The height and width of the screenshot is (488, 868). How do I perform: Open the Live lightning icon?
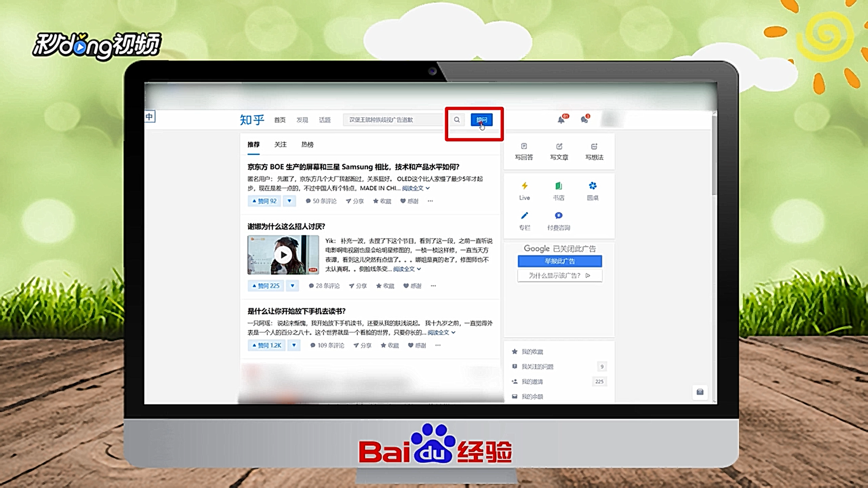pos(524,186)
